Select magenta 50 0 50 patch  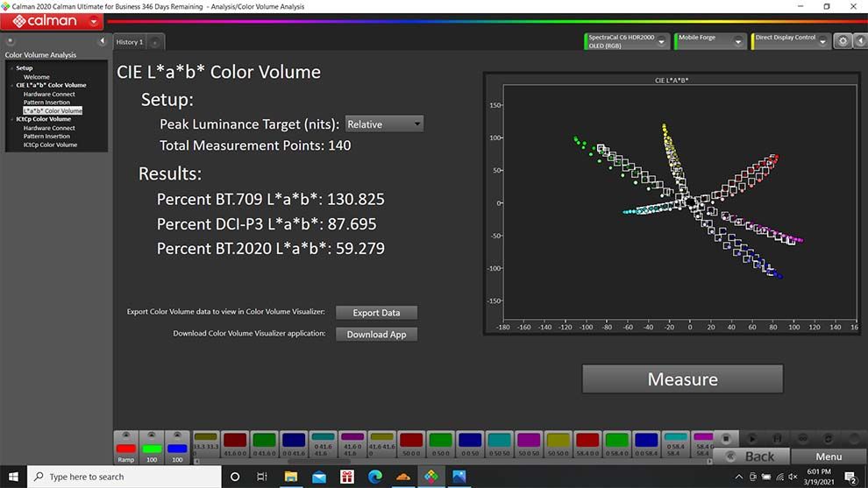(x=529, y=444)
